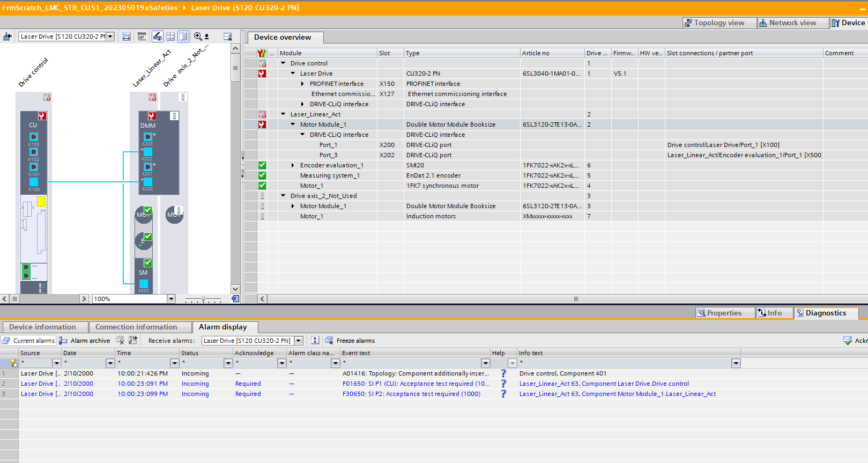The image size is (868, 463).
Task: Click the help question mark for alarm F01650
Action: [x=503, y=384]
